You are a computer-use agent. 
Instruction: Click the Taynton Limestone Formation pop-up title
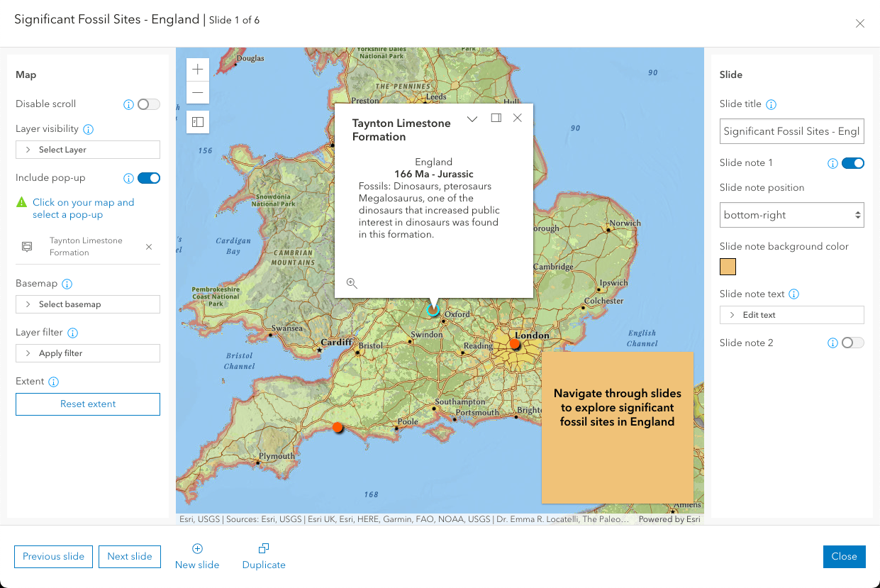[401, 130]
